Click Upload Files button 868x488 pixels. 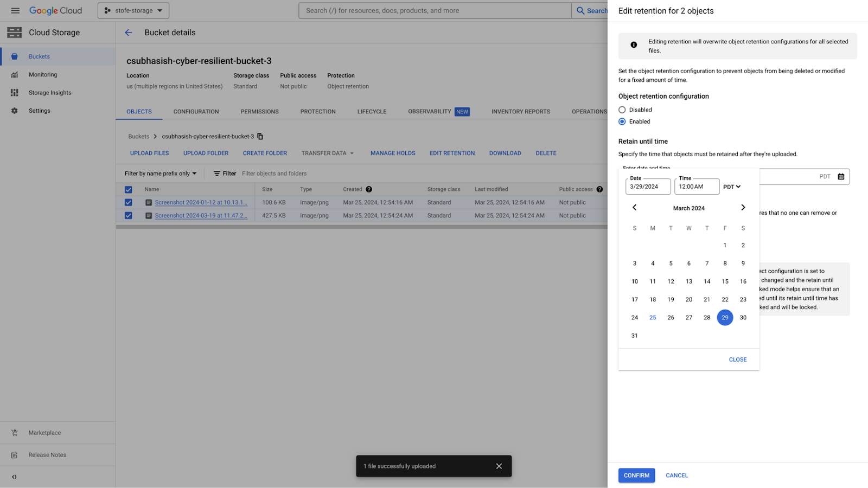tap(150, 153)
